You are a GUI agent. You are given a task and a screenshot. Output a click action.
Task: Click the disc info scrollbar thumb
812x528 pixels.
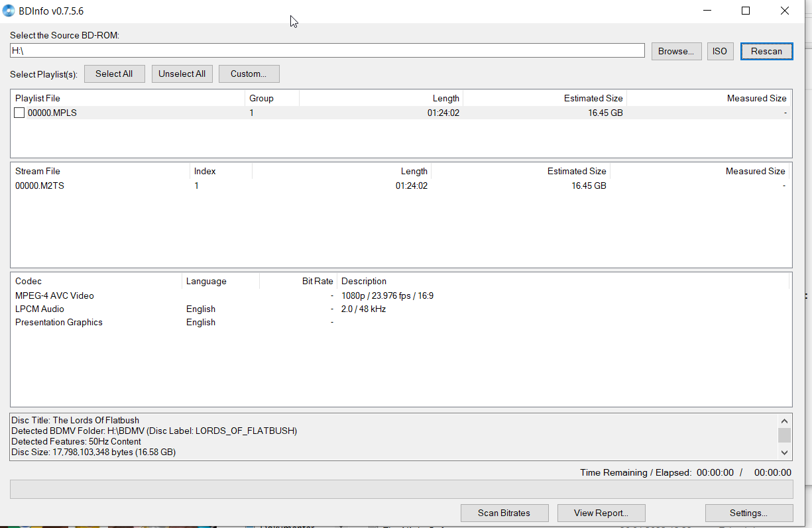click(x=785, y=435)
